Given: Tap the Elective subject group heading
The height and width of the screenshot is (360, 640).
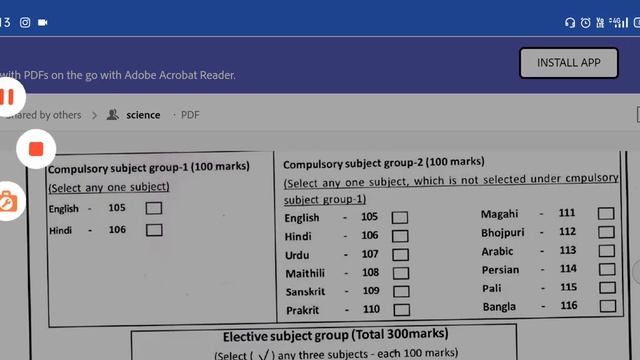Looking at the screenshot, I should [x=336, y=336].
